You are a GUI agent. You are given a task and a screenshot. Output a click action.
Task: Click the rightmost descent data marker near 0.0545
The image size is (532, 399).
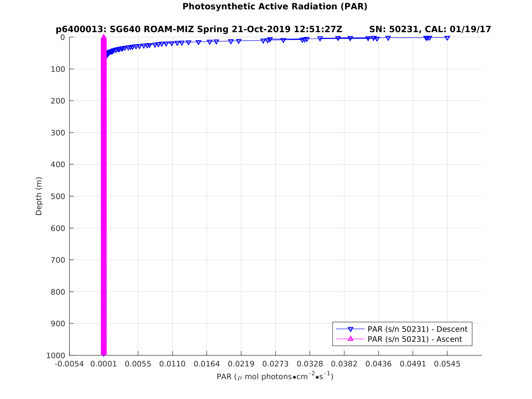point(447,38)
